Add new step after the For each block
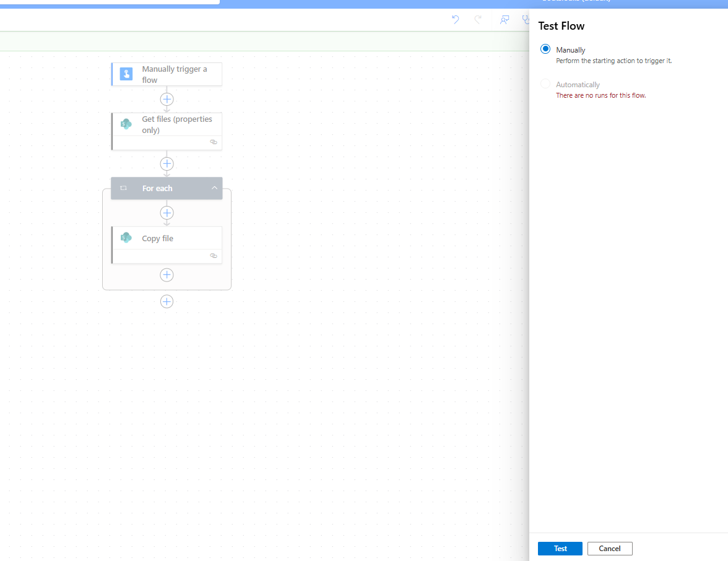The image size is (728, 561). [167, 301]
